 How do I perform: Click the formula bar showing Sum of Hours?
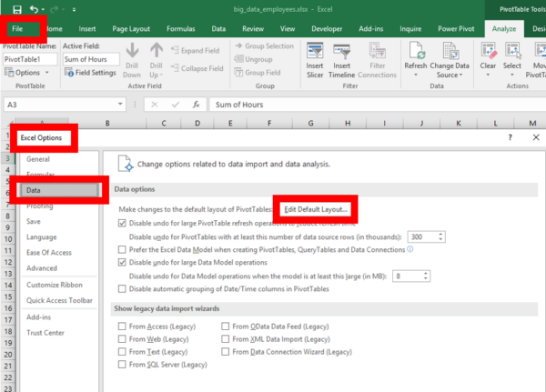376,105
